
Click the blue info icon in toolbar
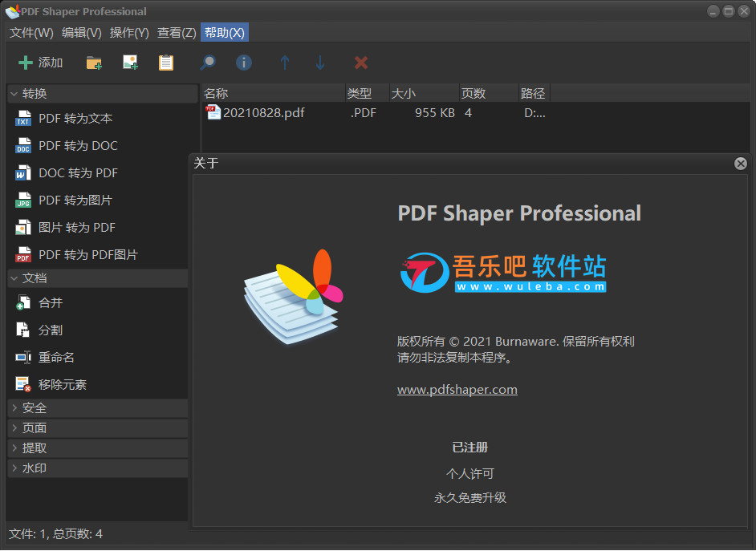tap(244, 63)
